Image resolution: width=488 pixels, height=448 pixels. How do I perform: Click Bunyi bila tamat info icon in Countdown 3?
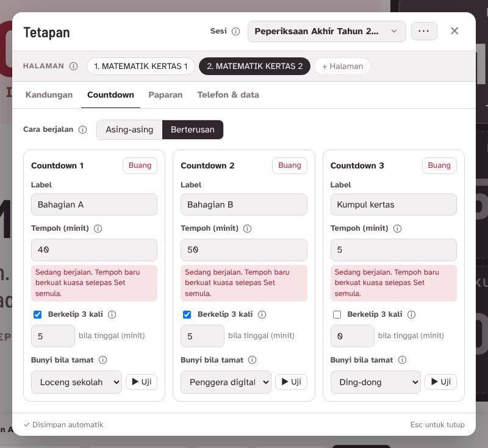(x=402, y=360)
